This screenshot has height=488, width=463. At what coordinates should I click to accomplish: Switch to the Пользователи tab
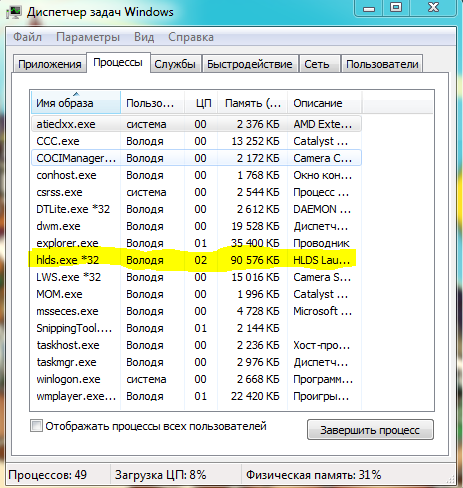[382, 64]
